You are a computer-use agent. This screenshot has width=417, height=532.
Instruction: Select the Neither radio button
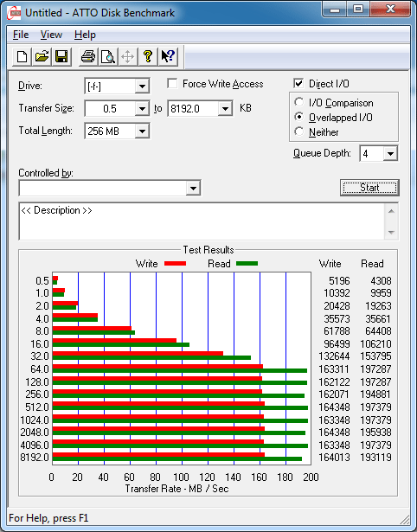coord(299,131)
